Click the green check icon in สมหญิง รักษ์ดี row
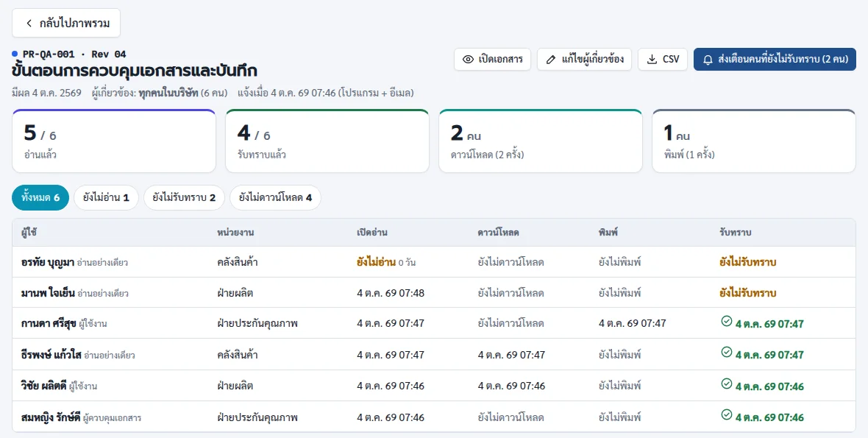The image size is (868, 438). coord(727,414)
